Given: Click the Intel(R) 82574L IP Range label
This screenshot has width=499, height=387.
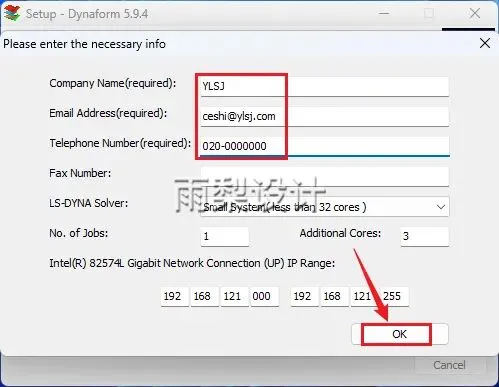Looking at the screenshot, I should pos(192,263).
